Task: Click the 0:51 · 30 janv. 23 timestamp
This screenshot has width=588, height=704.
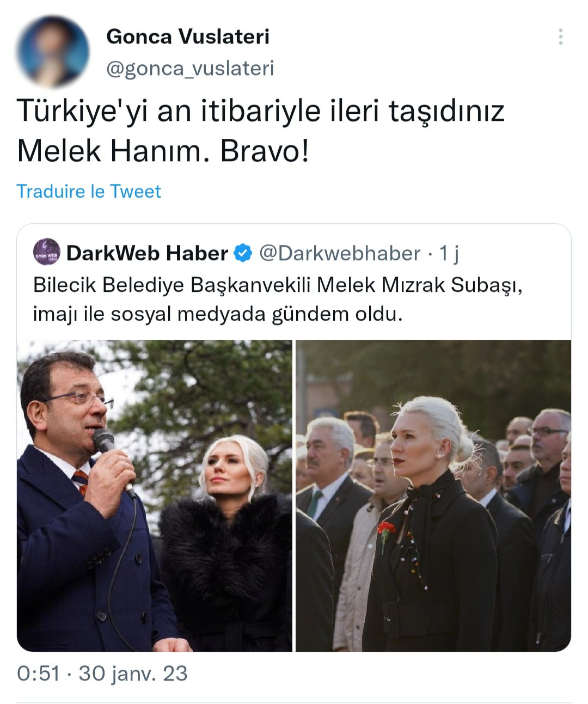Action: [x=102, y=674]
